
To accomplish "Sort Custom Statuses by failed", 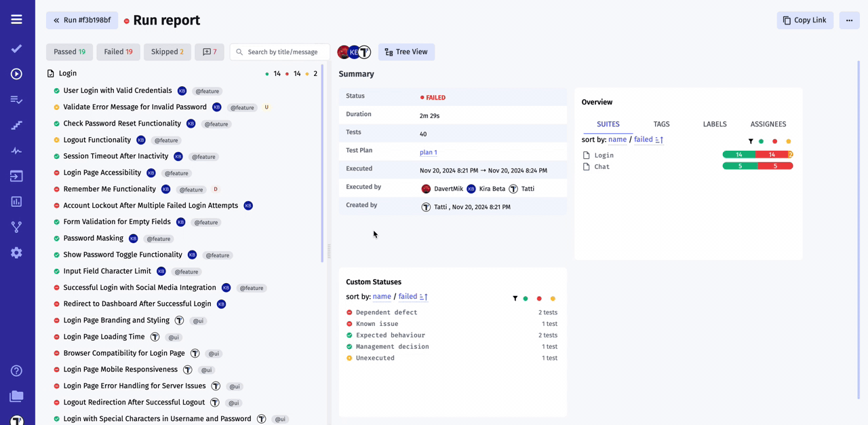I will coord(408,297).
